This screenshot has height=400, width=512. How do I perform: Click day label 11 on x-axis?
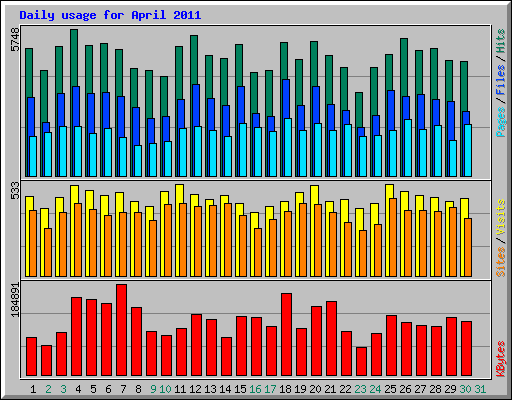[180, 389]
